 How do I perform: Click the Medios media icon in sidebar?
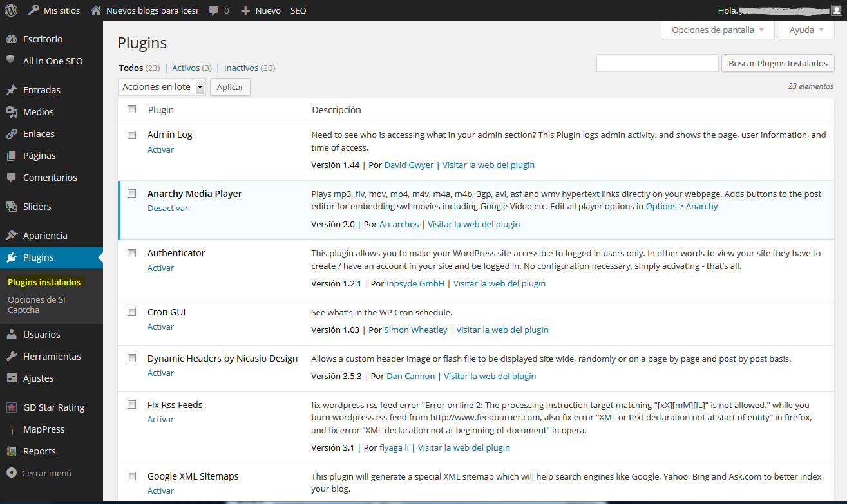[11, 112]
